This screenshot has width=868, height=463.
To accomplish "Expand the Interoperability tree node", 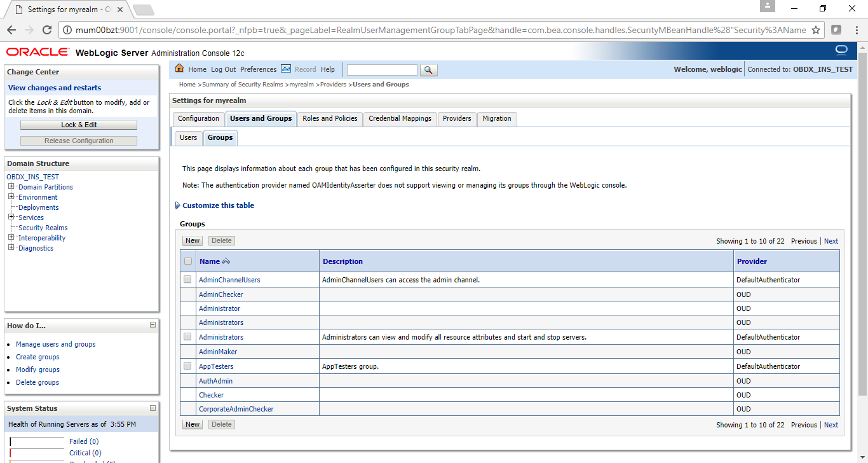I will click(11, 237).
